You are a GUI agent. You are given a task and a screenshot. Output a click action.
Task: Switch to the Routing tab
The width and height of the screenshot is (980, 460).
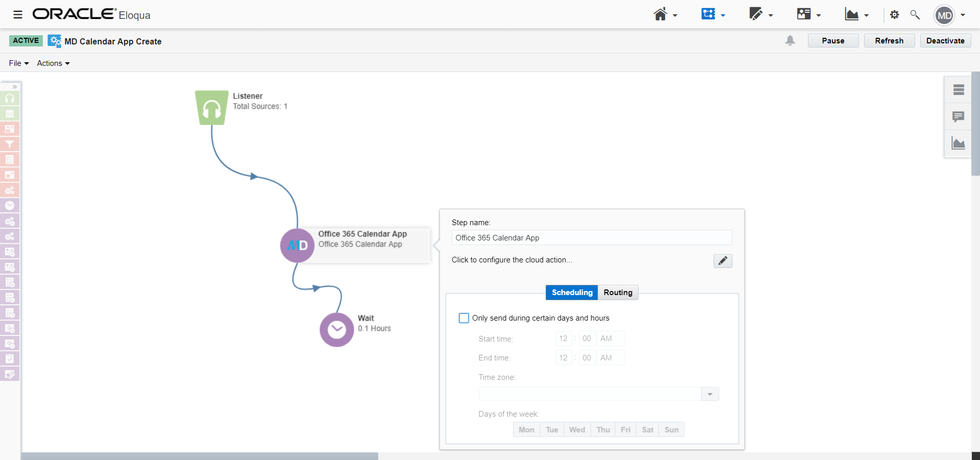pos(618,293)
